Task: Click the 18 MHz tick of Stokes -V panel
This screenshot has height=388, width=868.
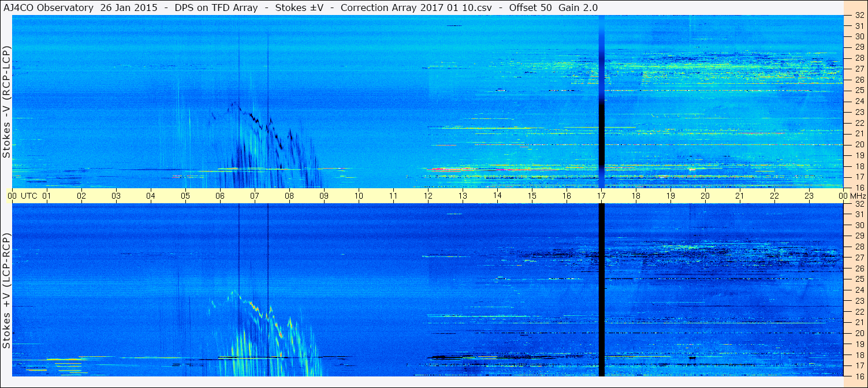Action: coord(859,166)
